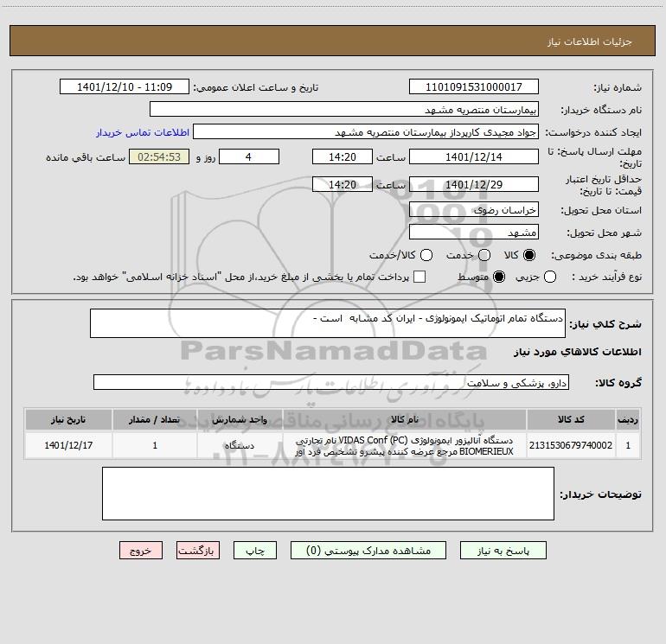The height and width of the screenshot is (644, 666).
Task: Click the remaining days field showing 4
Action: pos(249,156)
